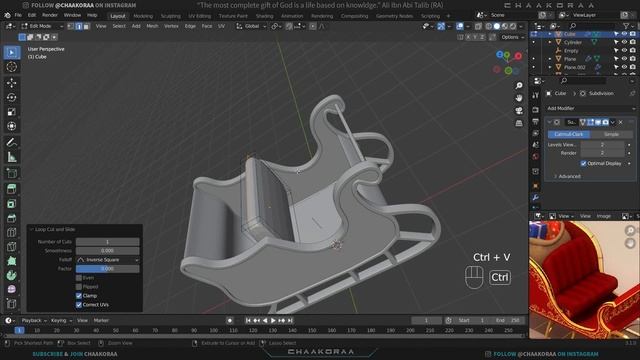Toggle the camera view icon in viewport
Viewport: 640px width, 360px height.
click(519, 111)
